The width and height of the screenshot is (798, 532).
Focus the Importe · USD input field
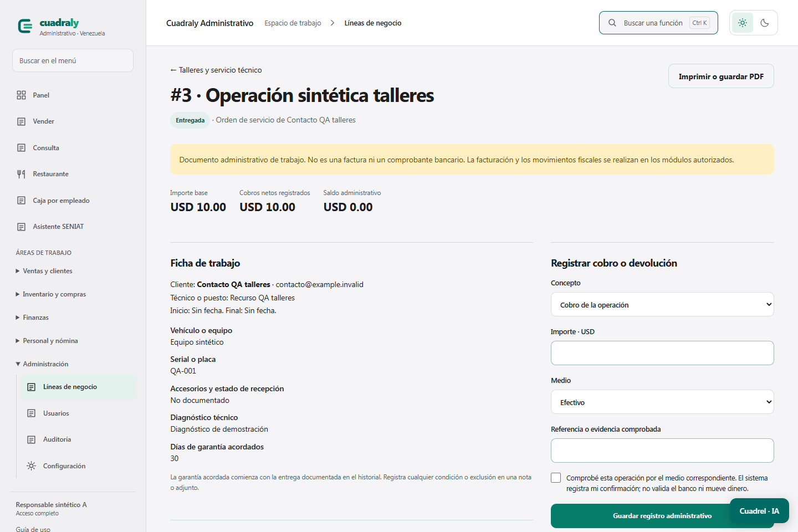pyautogui.click(x=662, y=353)
